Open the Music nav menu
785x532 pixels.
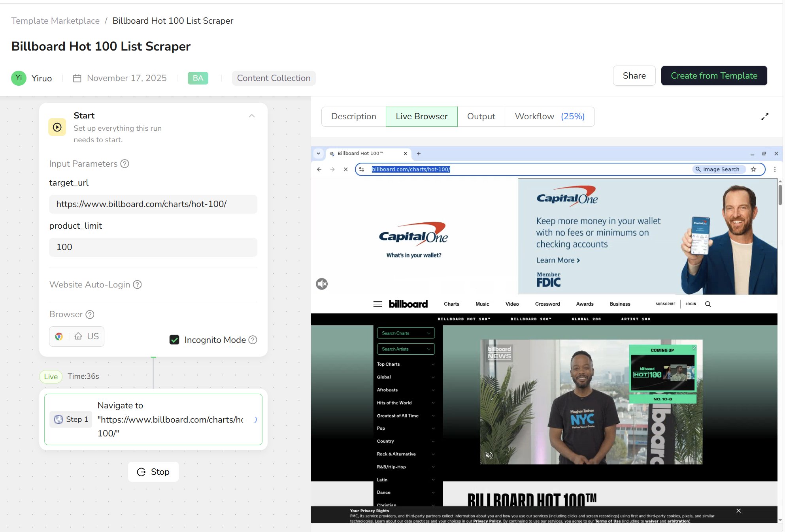(482, 304)
